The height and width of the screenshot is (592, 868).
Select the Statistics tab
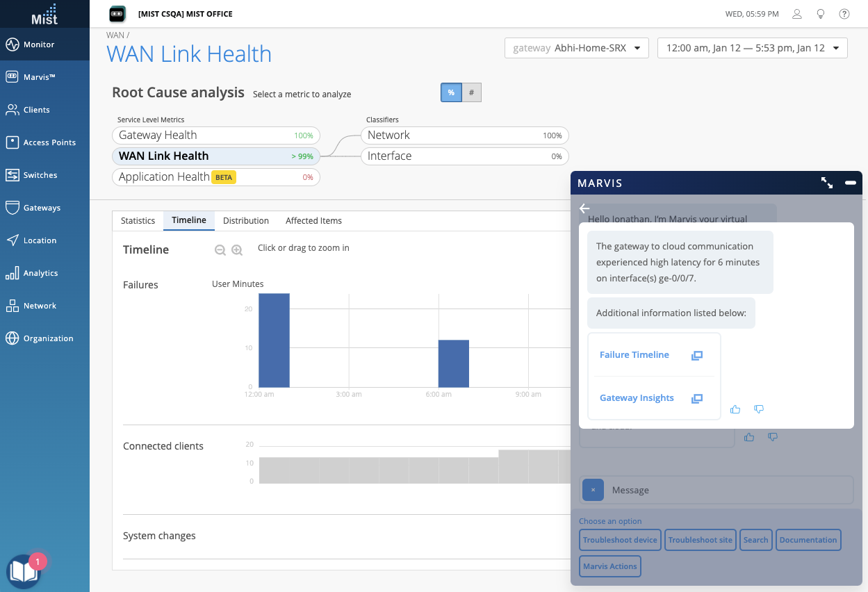(x=138, y=221)
